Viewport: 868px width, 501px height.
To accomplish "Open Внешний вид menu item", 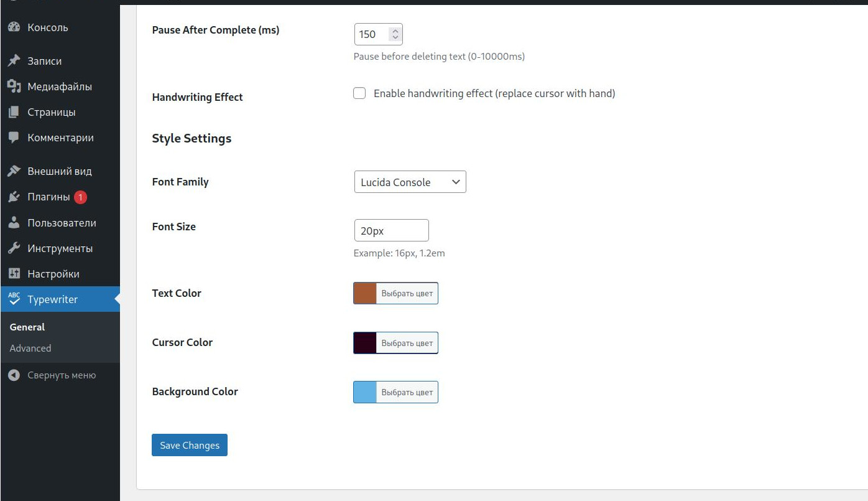I will [60, 171].
